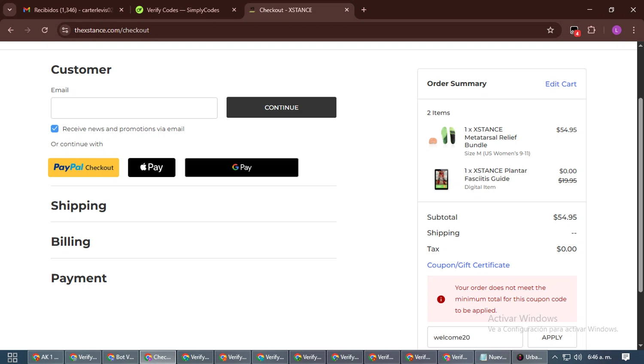Reload the checkout page
644x364 pixels.
pyautogui.click(x=45, y=30)
